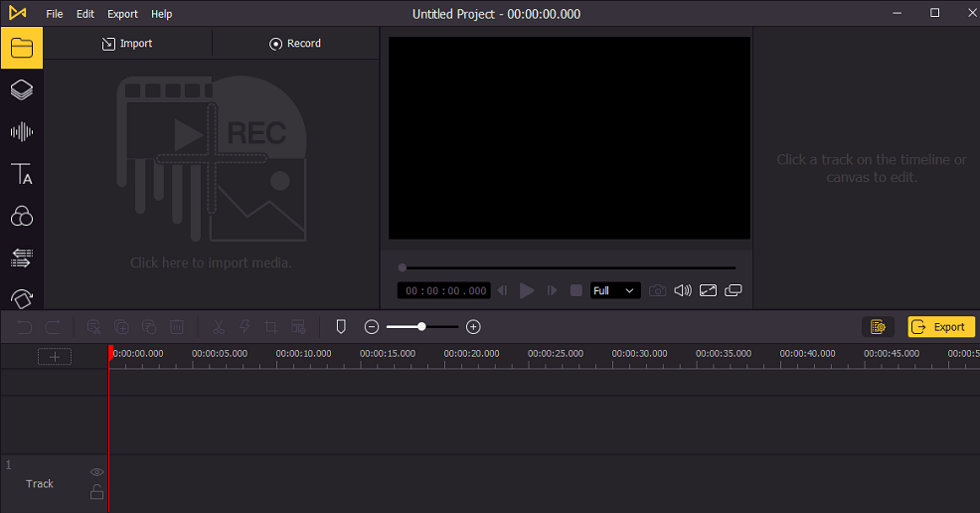
Task: Expand the Full preview quality dropdown
Action: (x=615, y=290)
